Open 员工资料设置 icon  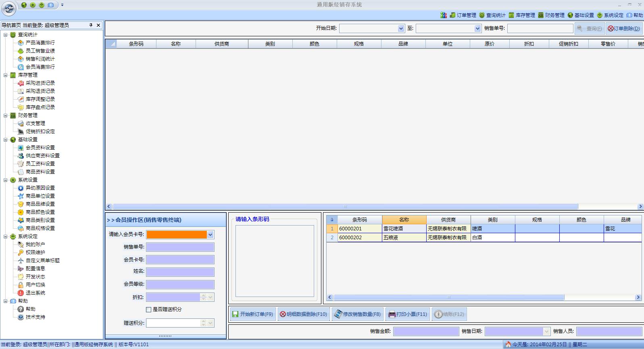tap(21, 164)
